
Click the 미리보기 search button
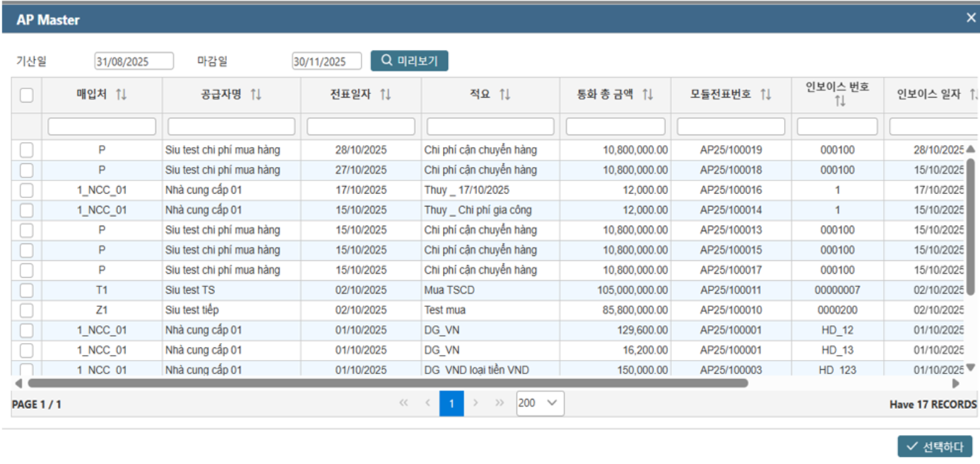point(409,61)
